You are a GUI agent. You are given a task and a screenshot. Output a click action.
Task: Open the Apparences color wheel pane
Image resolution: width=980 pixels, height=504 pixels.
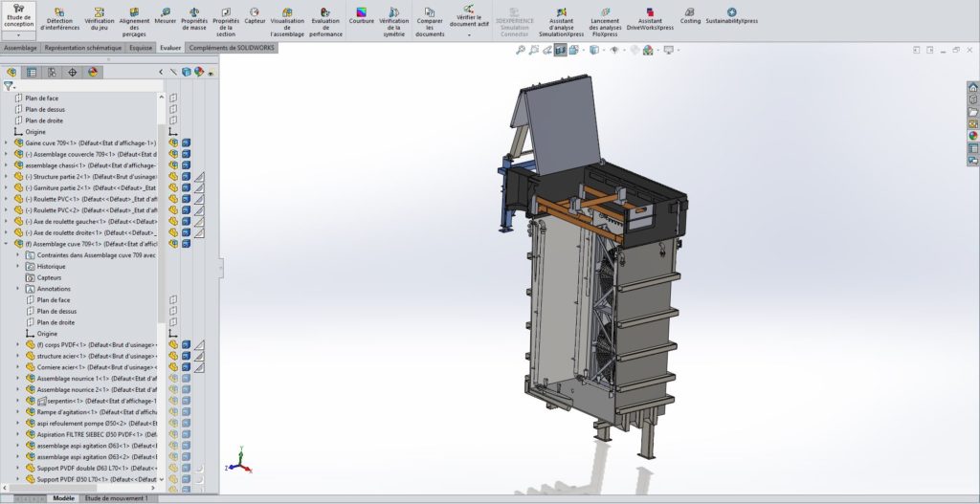[x=93, y=72]
